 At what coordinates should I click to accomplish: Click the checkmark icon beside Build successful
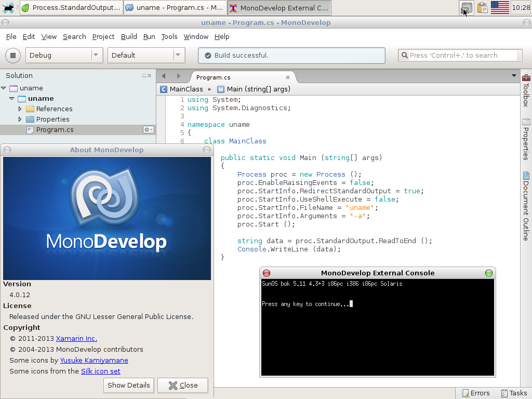coord(208,56)
